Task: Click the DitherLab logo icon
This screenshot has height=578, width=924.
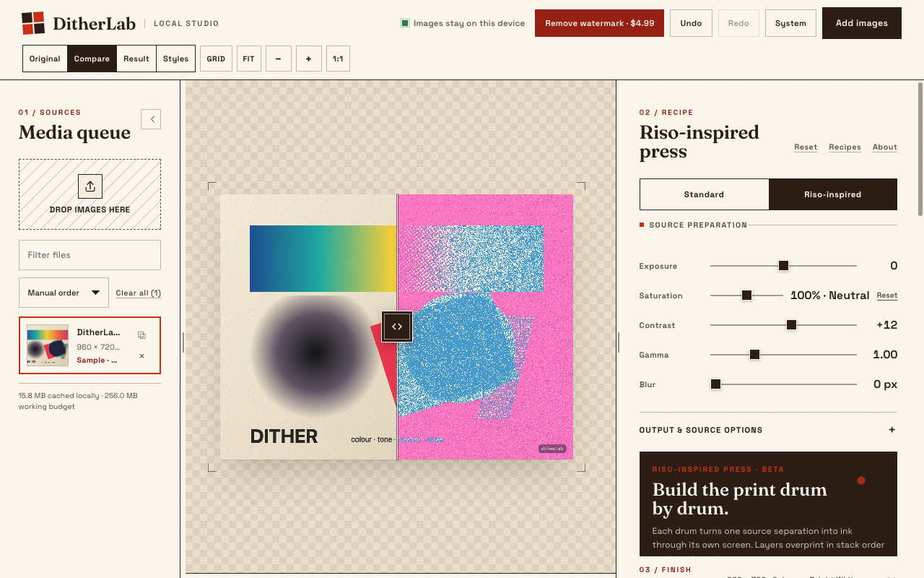Action: click(x=33, y=23)
